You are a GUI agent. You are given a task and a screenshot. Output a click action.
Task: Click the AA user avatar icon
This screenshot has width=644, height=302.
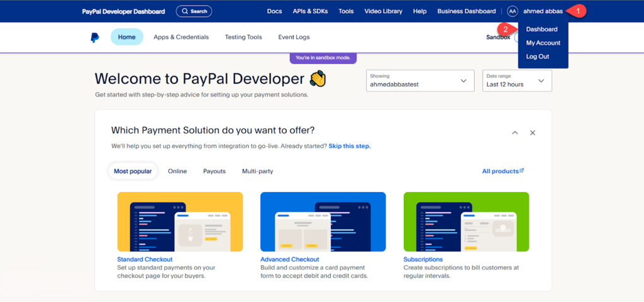512,11
